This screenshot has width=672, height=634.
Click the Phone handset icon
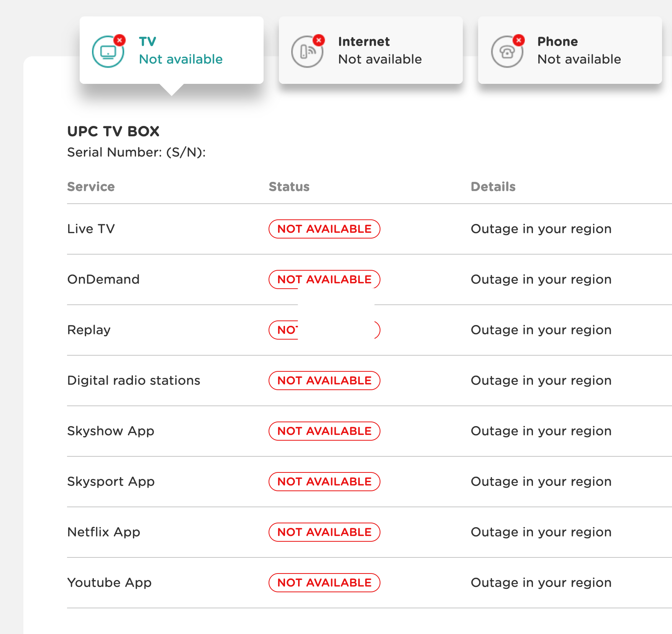[506, 52]
